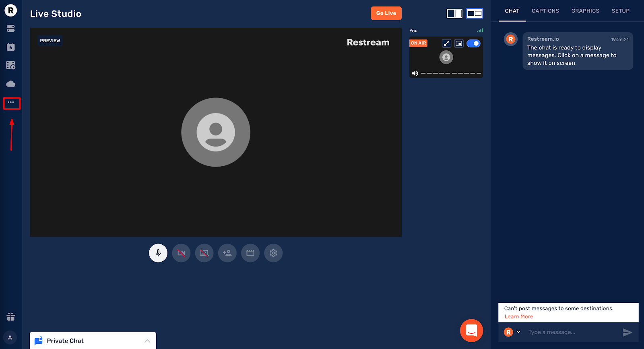Viewport: 644px width, 349px height.
Task: Select your participant avatar thumbnail
Action: [446, 57]
